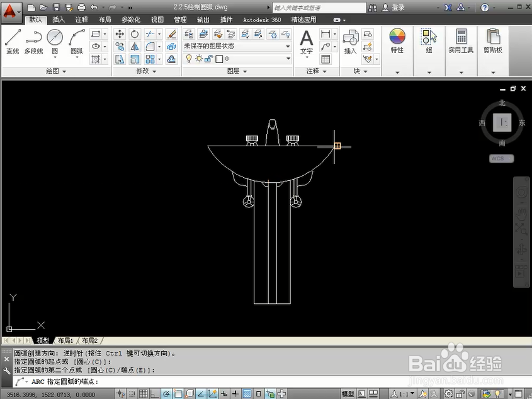Open the rectangle tool dropdown arrow

click(105, 34)
